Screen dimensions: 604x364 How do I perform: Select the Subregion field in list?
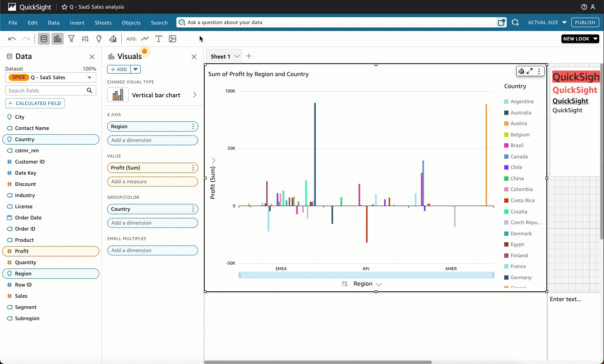point(51,318)
